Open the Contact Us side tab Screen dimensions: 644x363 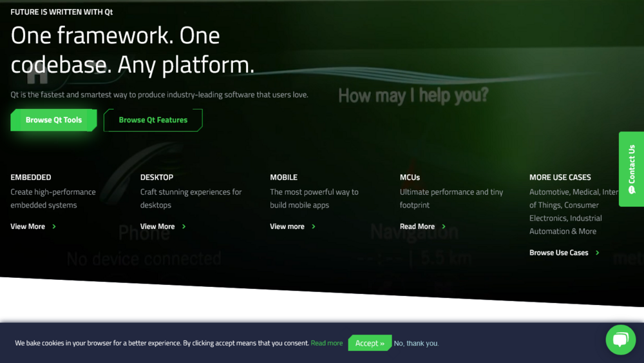click(631, 169)
